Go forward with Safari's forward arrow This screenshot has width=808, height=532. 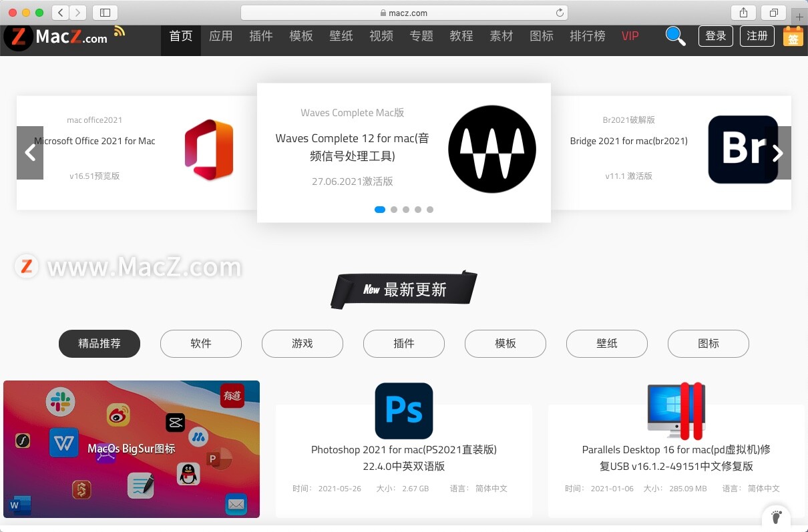point(78,13)
